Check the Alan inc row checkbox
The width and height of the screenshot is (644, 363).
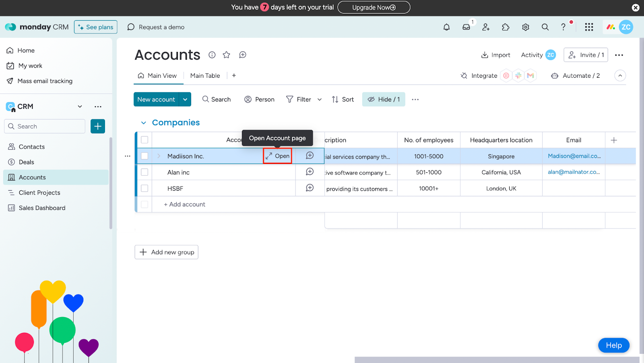coord(144,172)
